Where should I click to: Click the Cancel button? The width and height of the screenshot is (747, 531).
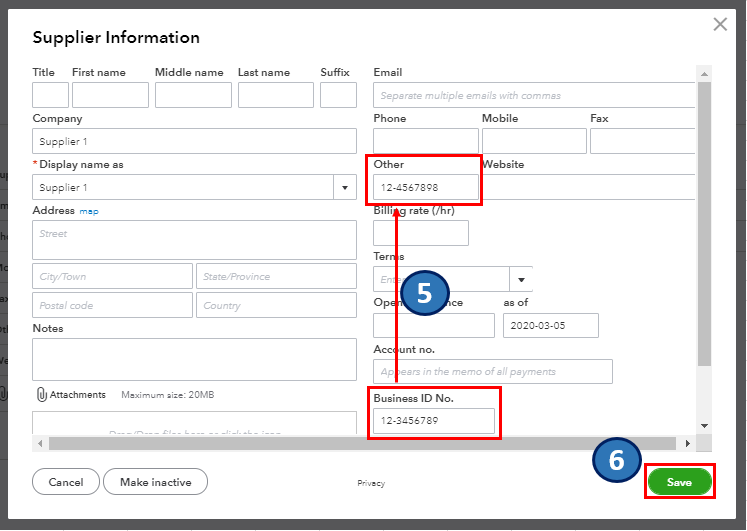(66, 482)
